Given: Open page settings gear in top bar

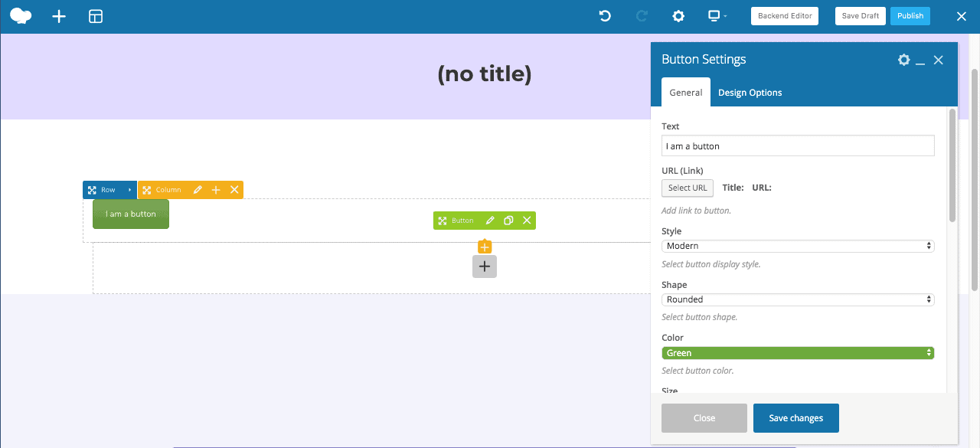Looking at the screenshot, I should click(678, 16).
